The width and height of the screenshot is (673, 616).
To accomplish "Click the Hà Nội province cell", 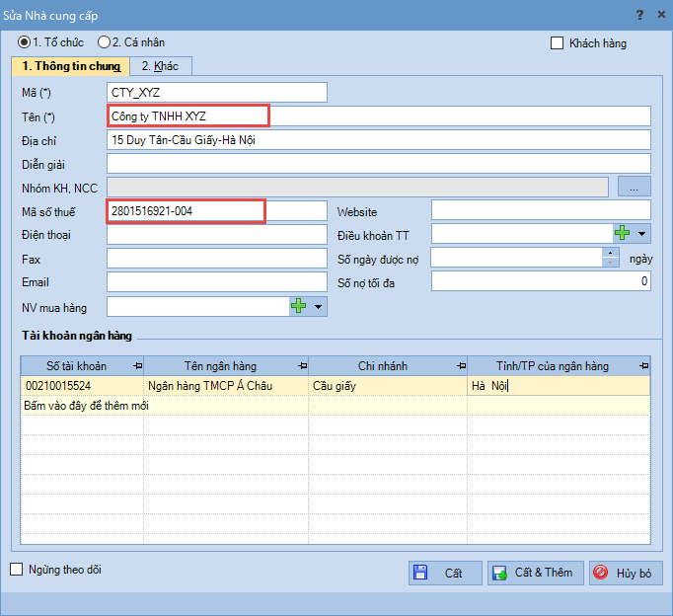I will [559, 385].
